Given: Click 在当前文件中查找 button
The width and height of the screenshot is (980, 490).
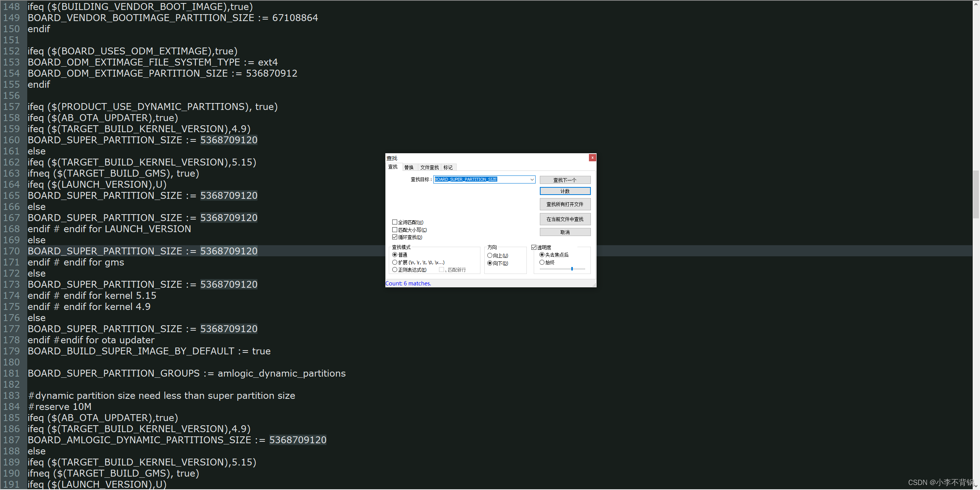Looking at the screenshot, I should pyautogui.click(x=565, y=219).
